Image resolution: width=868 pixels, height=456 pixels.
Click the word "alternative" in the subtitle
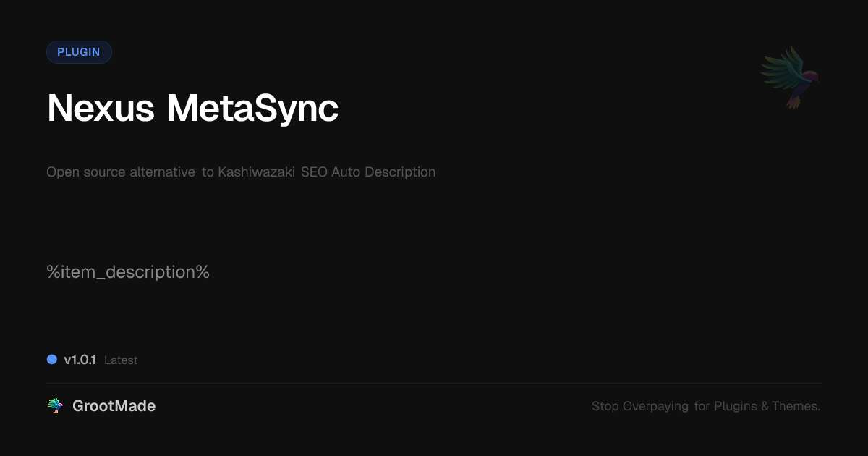pos(162,172)
